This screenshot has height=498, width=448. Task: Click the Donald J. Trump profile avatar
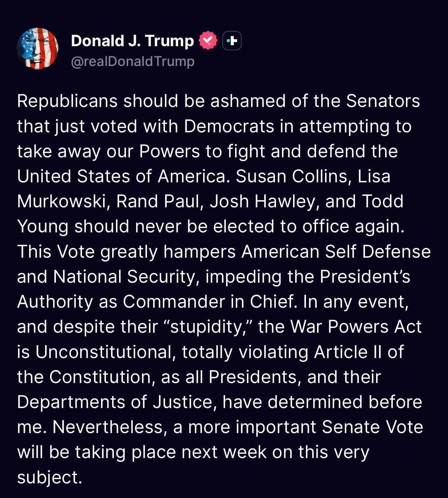(x=38, y=49)
